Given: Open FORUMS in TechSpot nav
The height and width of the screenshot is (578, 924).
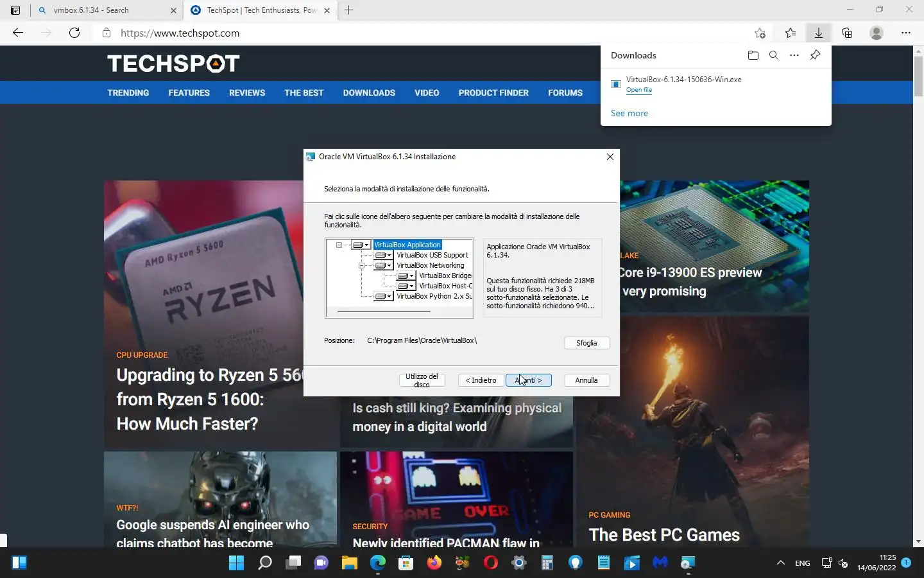Looking at the screenshot, I should (x=565, y=92).
